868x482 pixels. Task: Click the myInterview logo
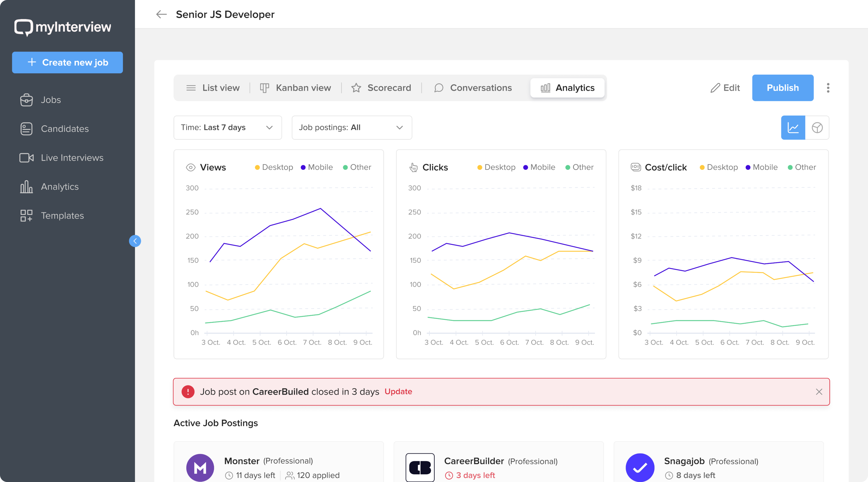tap(63, 27)
